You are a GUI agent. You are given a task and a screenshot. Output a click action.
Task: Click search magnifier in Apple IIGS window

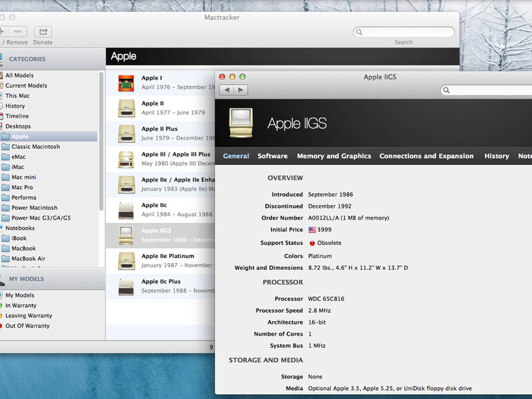[446, 90]
